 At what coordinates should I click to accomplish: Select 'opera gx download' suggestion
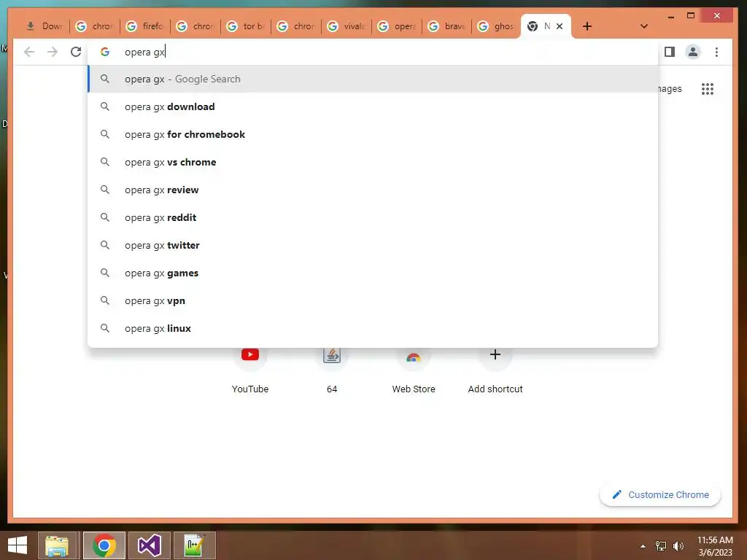click(x=373, y=106)
